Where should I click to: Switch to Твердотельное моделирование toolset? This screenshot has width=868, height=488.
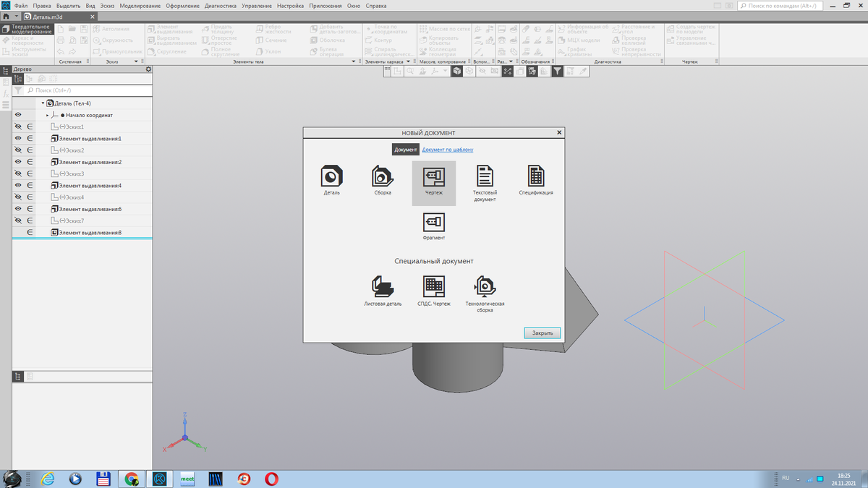point(27,30)
